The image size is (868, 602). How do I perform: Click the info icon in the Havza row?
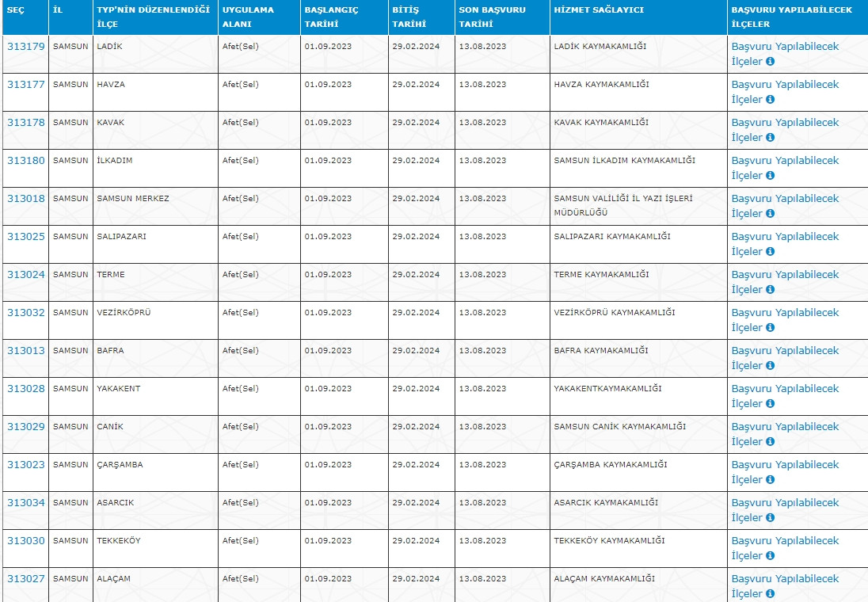coord(770,100)
